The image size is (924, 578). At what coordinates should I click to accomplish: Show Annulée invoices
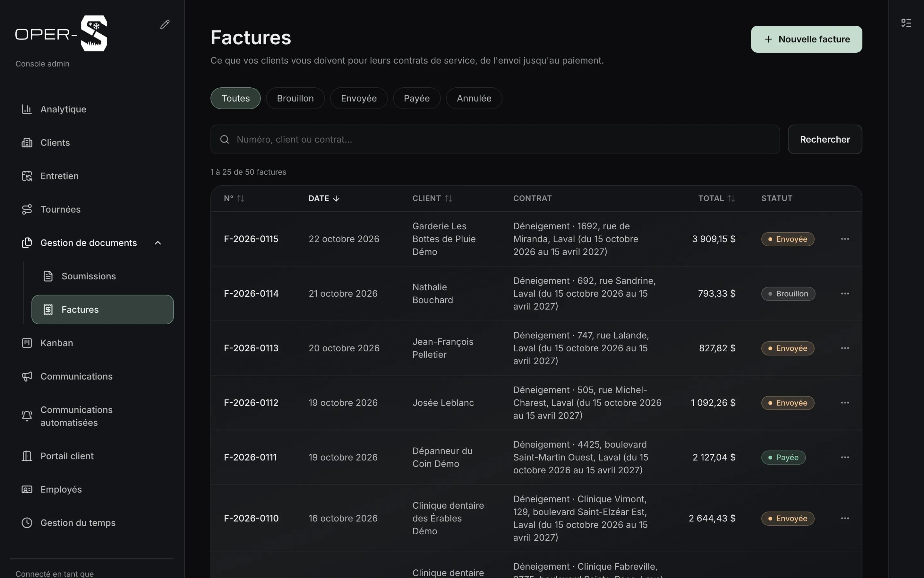[x=474, y=98]
